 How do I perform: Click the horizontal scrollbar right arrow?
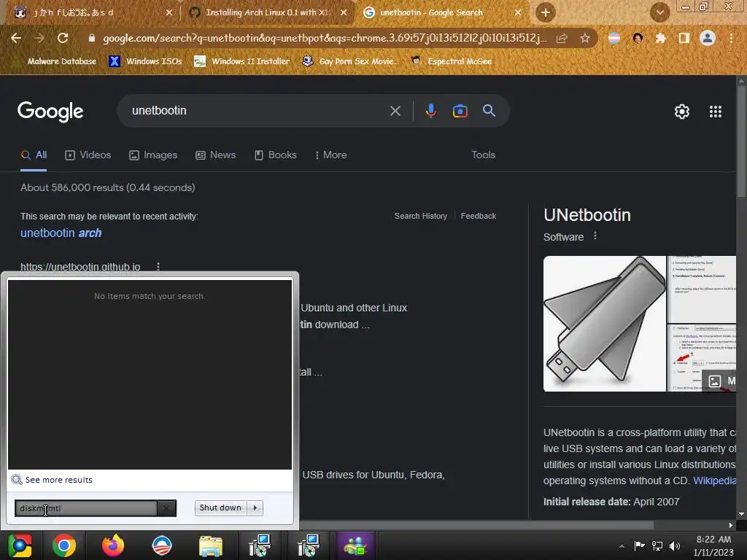tap(731, 525)
